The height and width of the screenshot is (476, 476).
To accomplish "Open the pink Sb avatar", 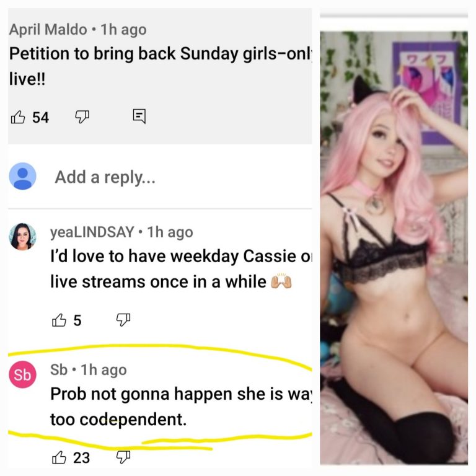I will (x=22, y=374).
